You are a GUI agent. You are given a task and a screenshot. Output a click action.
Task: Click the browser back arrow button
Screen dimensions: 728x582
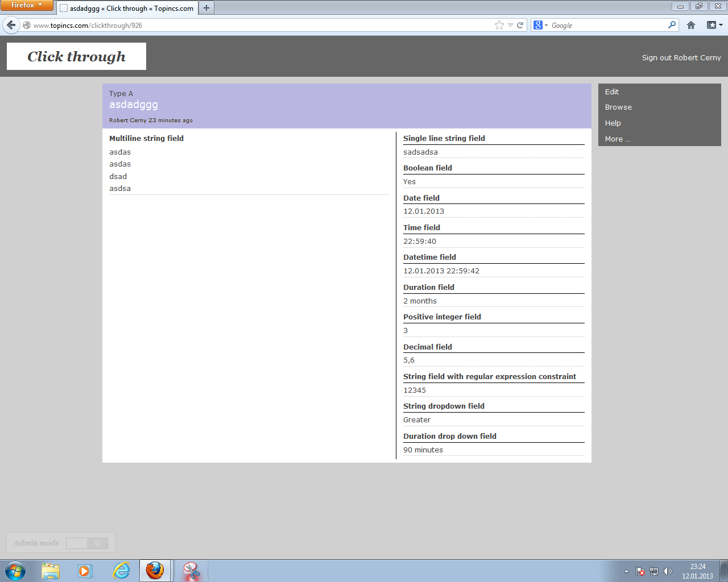pos(11,25)
